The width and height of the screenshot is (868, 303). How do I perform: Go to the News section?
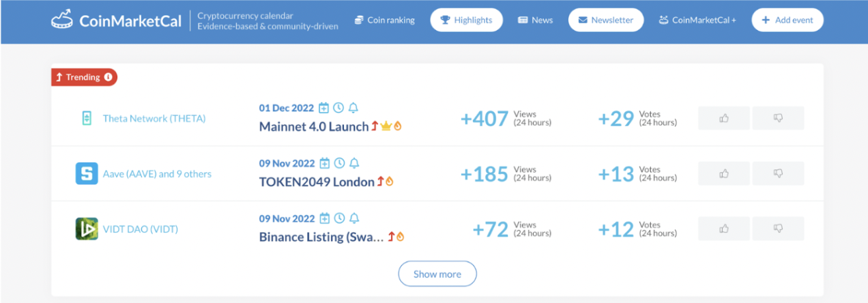[x=535, y=20]
